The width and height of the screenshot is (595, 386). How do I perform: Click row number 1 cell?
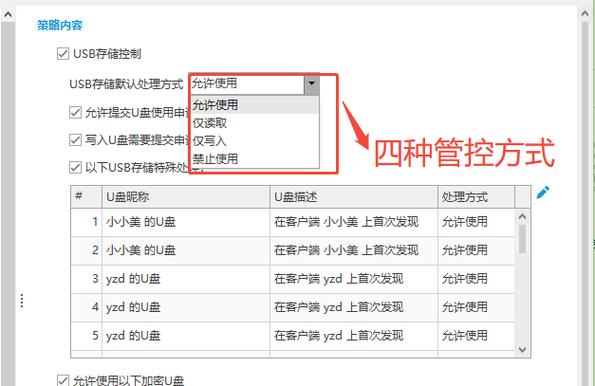tap(86, 222)
